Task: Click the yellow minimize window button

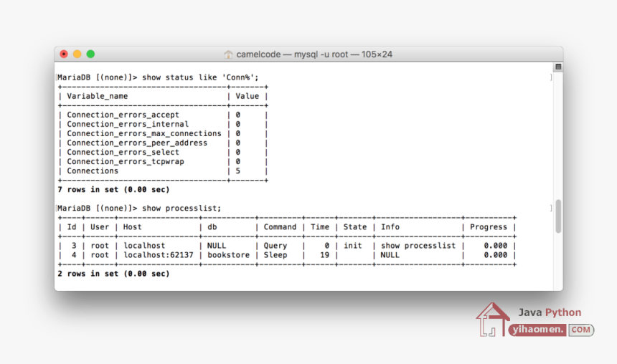Action: pyautogui.click(x=77, y=54)
